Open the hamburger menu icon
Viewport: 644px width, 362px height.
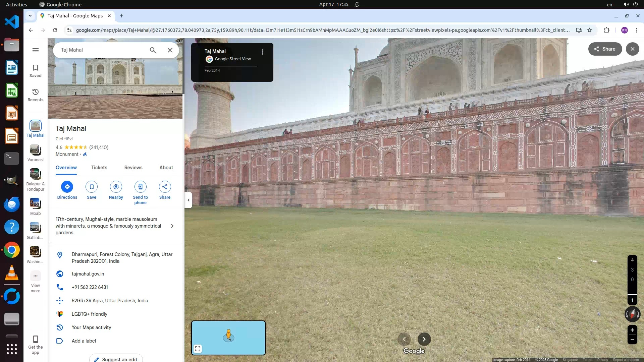(36, 50)
